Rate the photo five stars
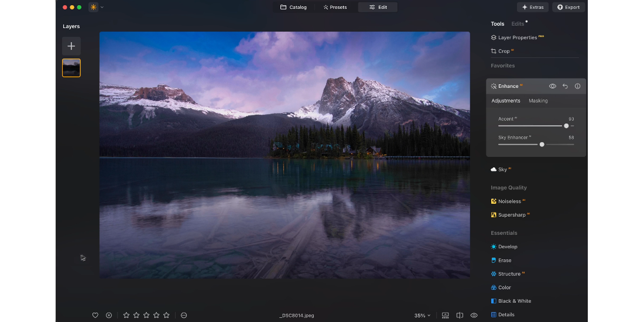 (166, 316)
